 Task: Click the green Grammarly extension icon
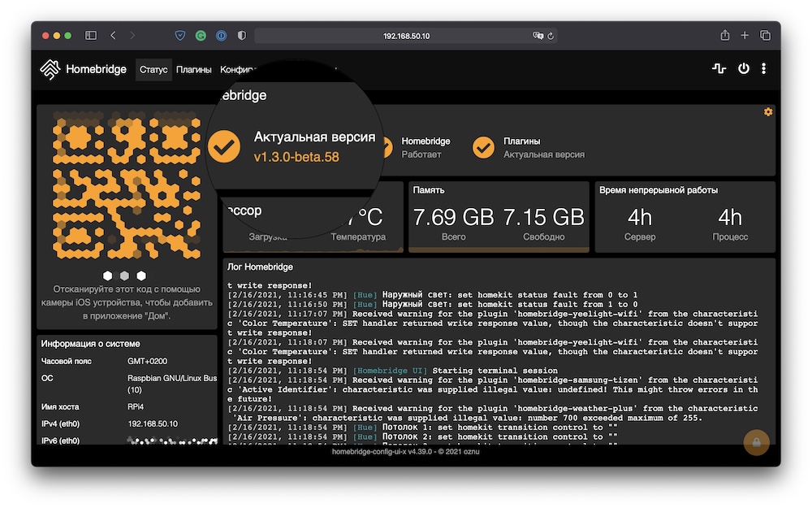[201, 35]
